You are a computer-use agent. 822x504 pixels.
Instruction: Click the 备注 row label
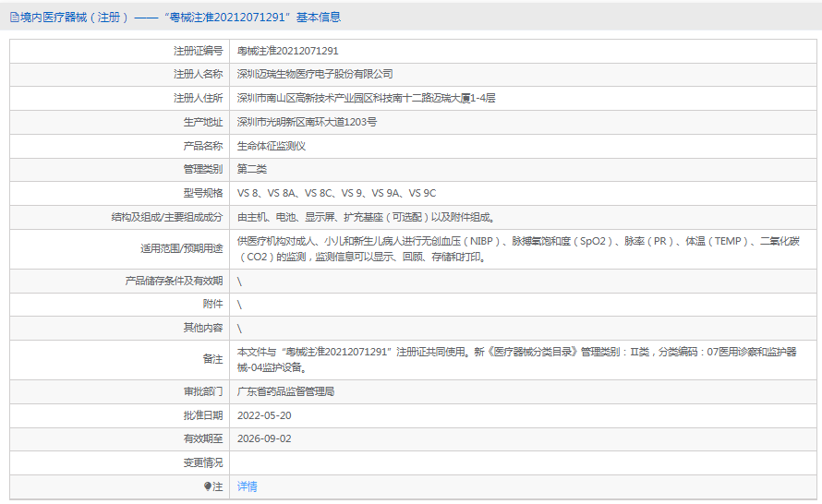212,359
